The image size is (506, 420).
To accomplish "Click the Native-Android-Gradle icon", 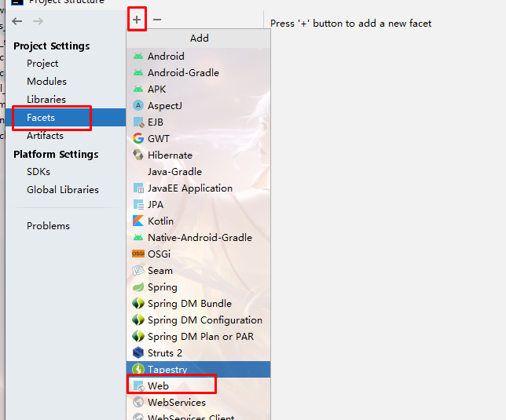I will [x=138, y=238].
